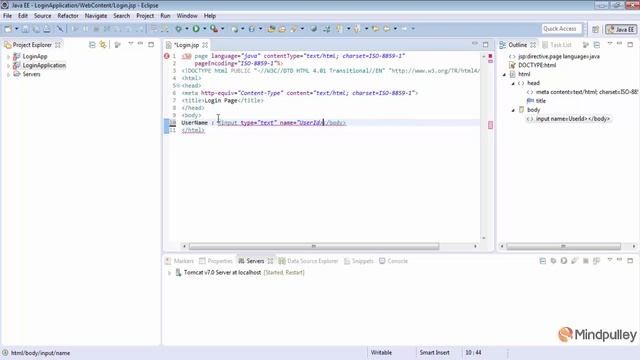Select the Outline tab
Image resolution: width=640 pixels, height=360 pixels.
click(517, 45)
